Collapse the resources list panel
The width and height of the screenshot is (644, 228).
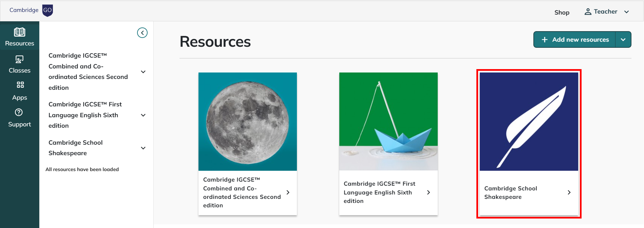pos(142,33)
